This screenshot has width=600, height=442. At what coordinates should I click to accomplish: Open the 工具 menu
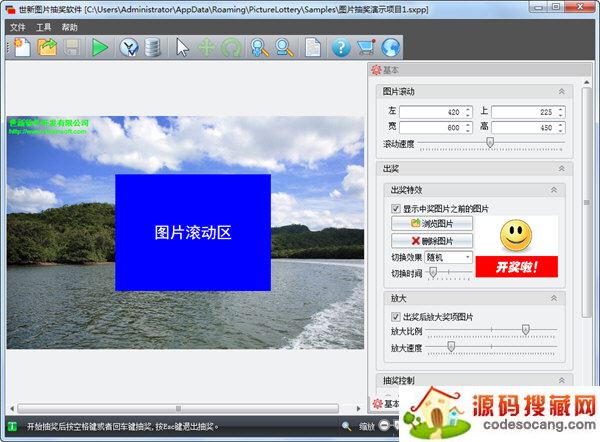click(44, 26)
